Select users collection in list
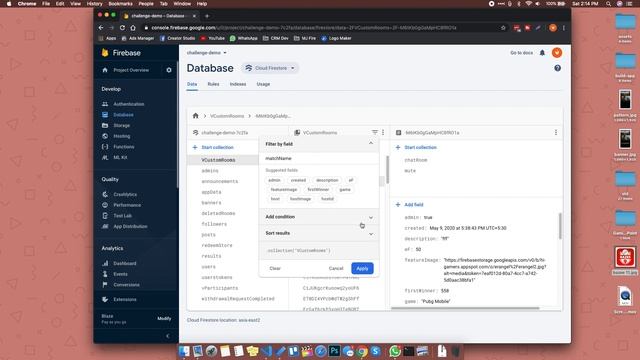The height and width of the screenshot is (360, 640). point(209,267)
